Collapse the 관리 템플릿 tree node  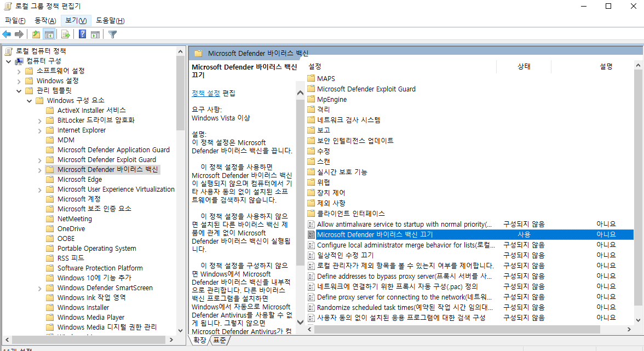point(19,91)
